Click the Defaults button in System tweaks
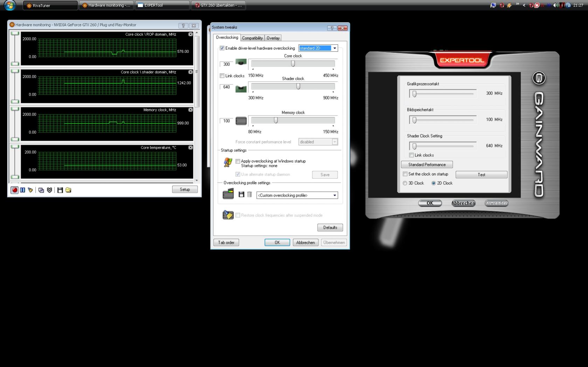This screenshot has width=588, height=367. (330, 227)
